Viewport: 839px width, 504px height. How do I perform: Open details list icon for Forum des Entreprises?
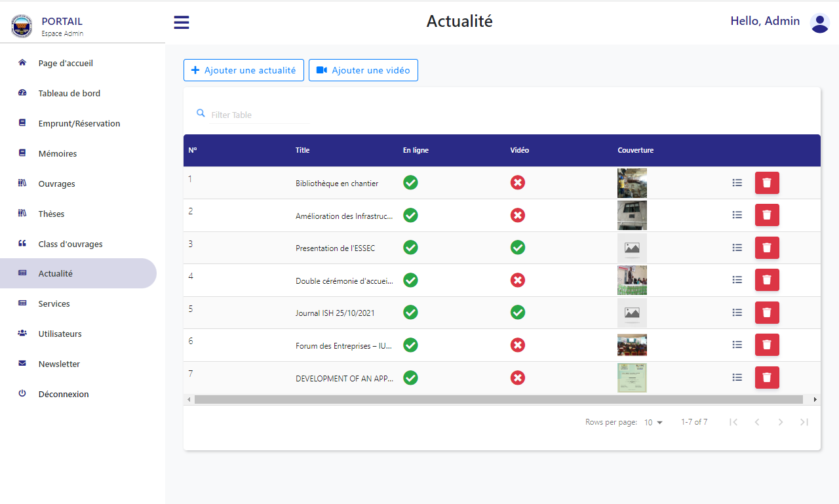pos(737,345)
